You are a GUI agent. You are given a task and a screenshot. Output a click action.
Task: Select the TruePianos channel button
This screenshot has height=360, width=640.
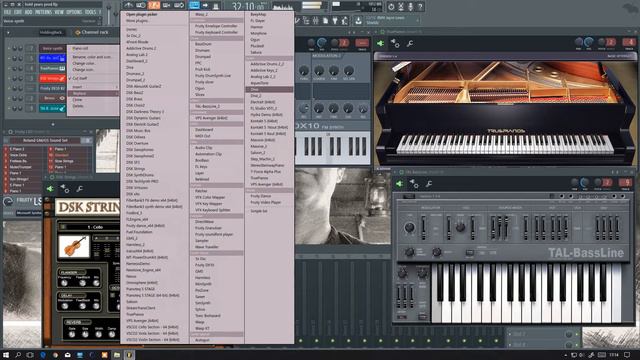[x=52, y=68]
